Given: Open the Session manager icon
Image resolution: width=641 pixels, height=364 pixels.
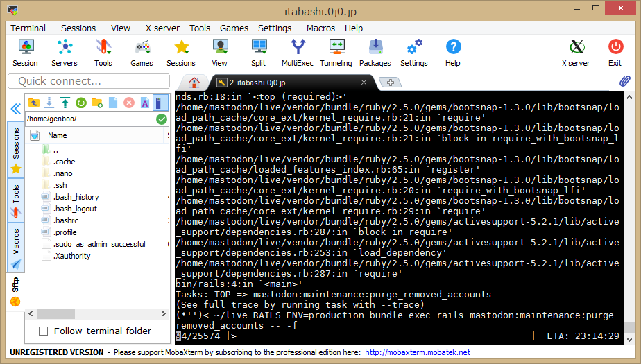Looking at the screenshot, I should 25,53.
